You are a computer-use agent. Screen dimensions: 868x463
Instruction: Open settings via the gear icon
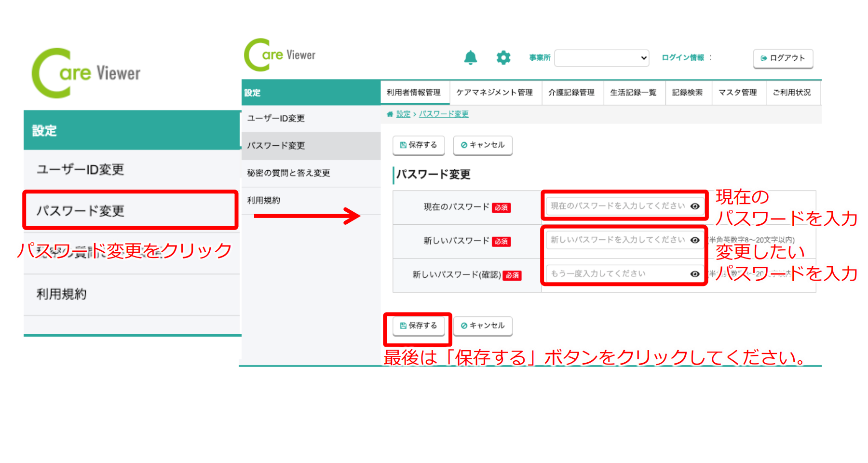(503, 57)
